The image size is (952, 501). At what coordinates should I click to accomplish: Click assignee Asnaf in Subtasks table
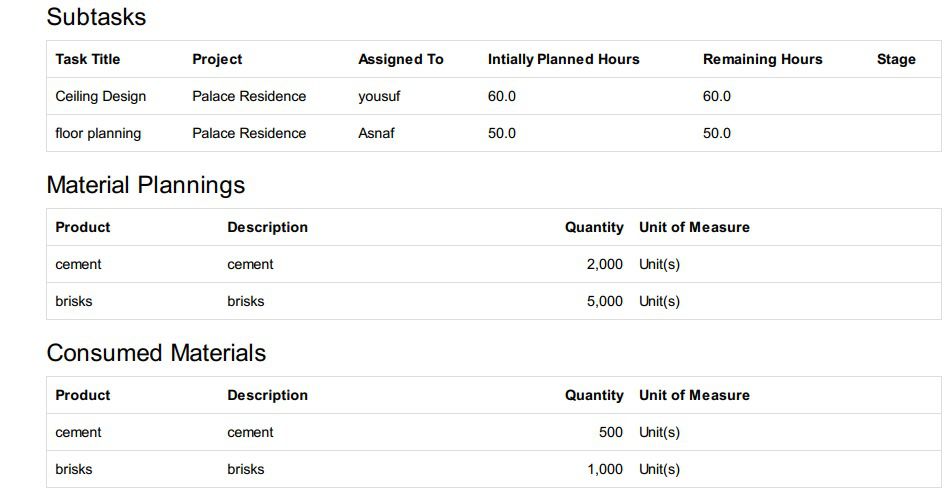coord(376,133)
